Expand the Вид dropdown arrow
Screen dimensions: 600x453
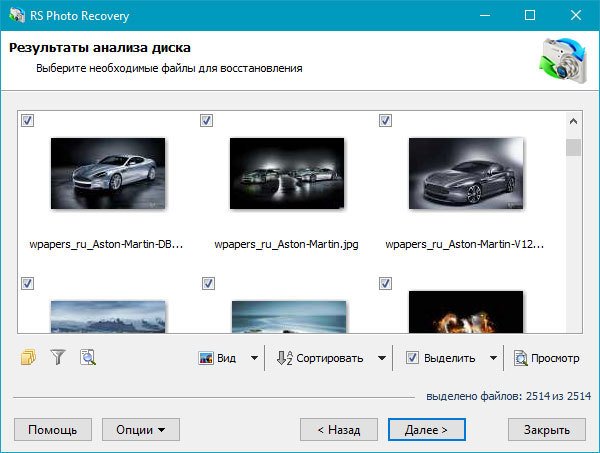coord(254,358)
